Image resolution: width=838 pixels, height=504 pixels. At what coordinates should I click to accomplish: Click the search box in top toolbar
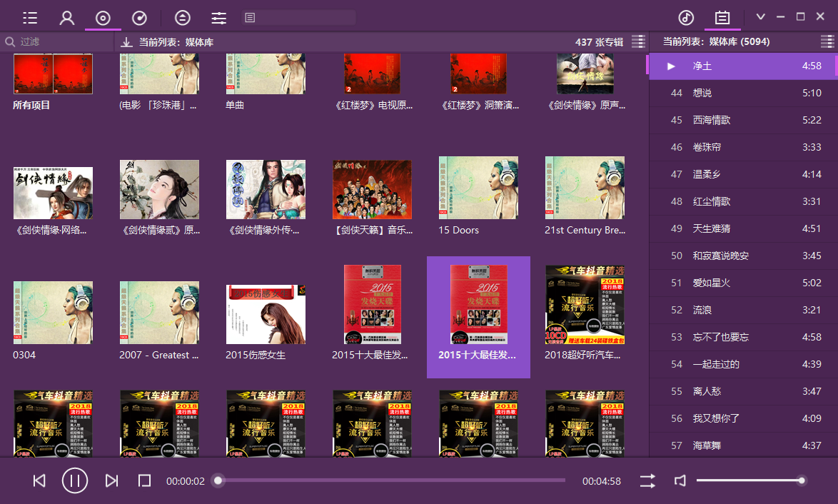tap(298, 18)
